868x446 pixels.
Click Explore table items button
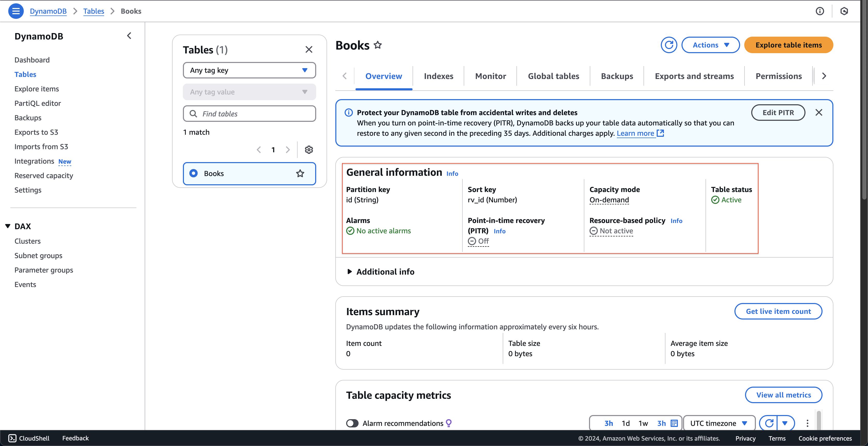click(788, 45)
